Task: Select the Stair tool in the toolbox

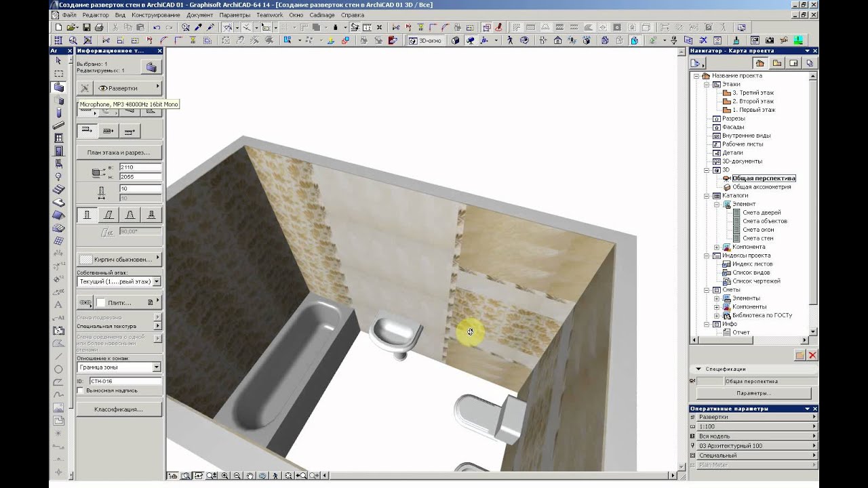Action: coord(58,189)
